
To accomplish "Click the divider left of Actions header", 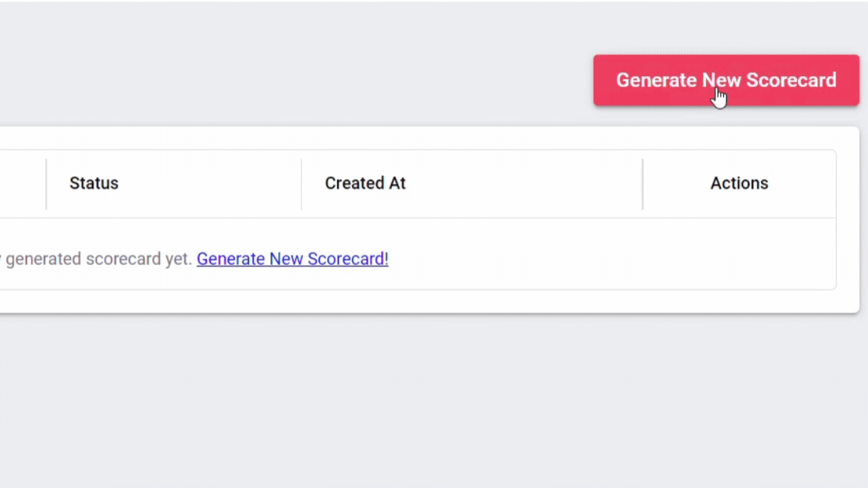I will tap(643, 183).
